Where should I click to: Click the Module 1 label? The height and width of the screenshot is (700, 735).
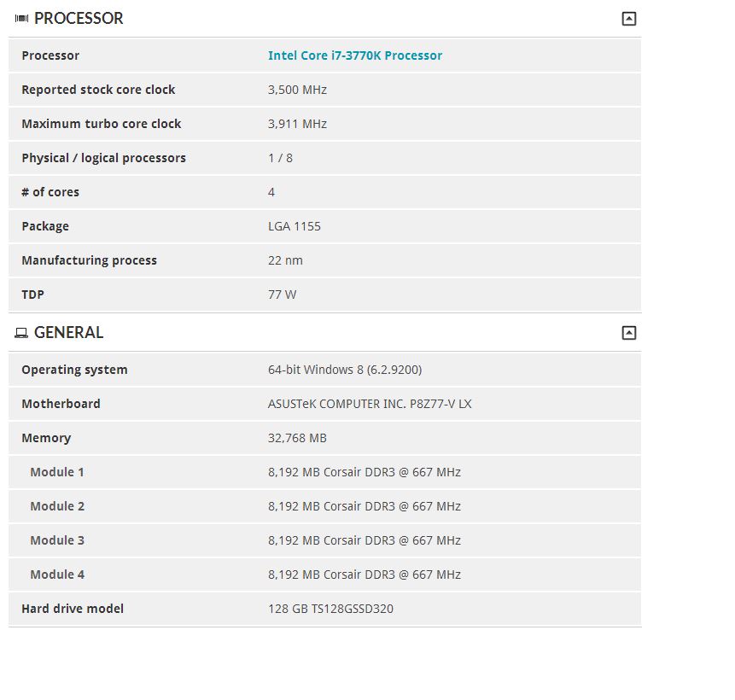point(57,472)
